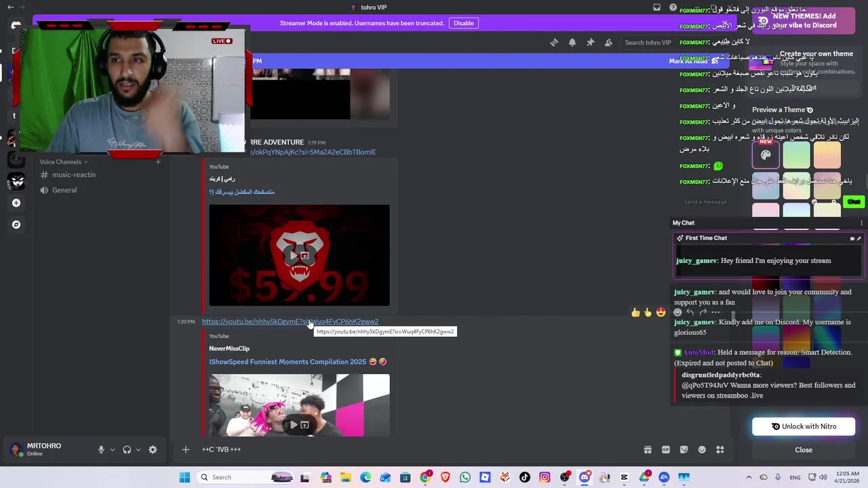Open microphone input options chevron

coord(113,449)
